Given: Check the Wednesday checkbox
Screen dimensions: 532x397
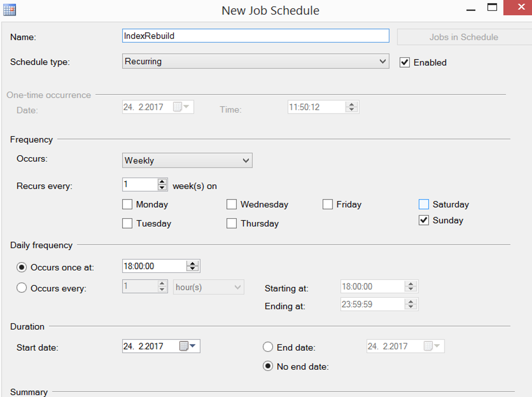Looking at the screenshot, I should [232, 204].
